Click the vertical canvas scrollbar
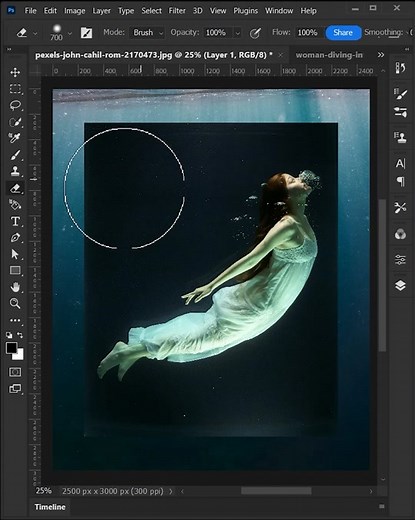 [383, 275]
